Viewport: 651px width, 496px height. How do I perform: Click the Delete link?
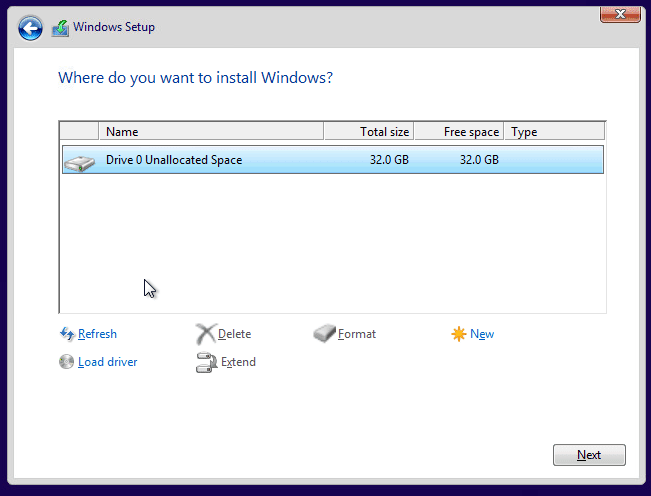(234, 334)
